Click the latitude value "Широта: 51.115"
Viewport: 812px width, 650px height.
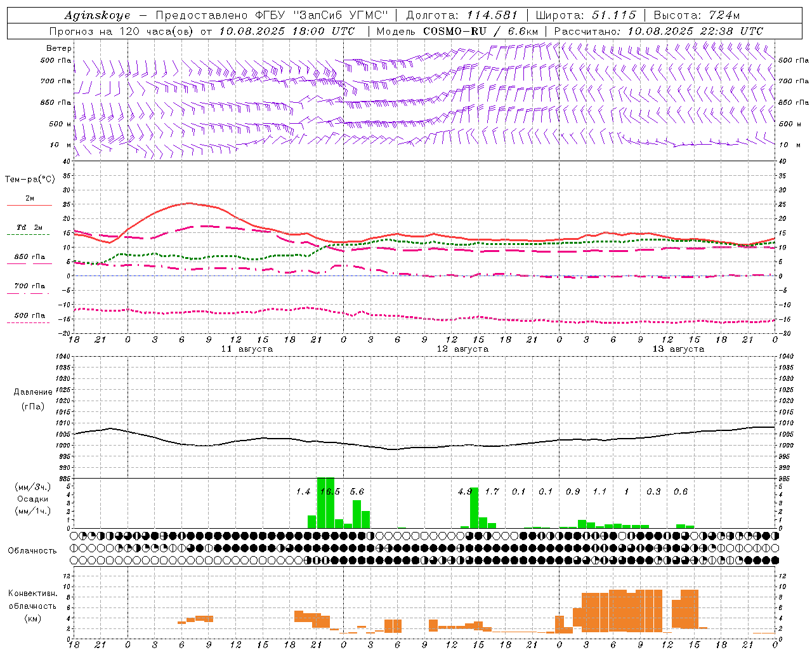pyautogui.click(x=586, y=15)
